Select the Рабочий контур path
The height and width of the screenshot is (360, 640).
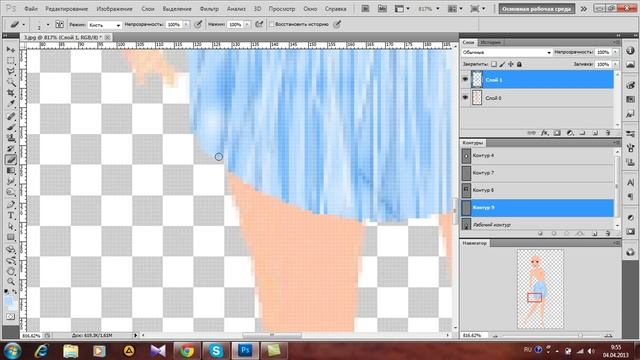pos(538,224)
